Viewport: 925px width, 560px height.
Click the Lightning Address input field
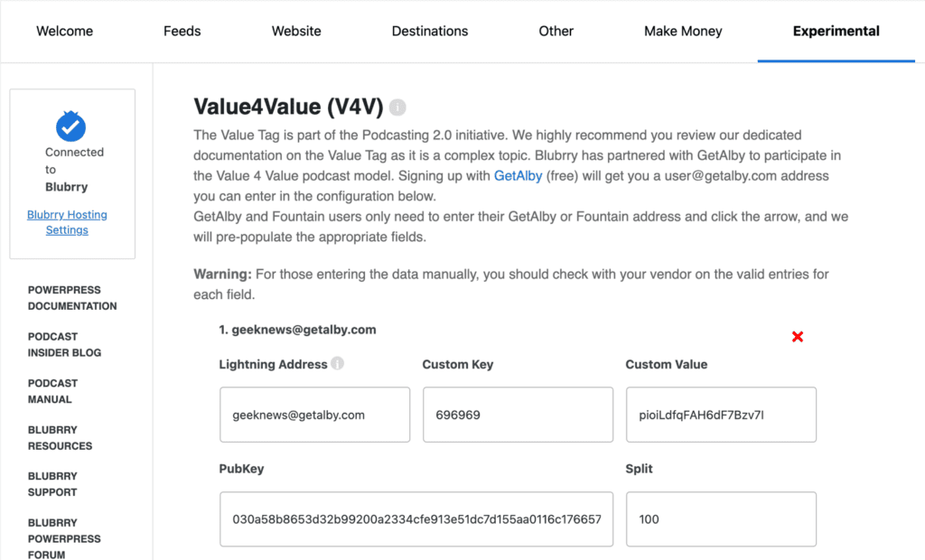point(315,415)
